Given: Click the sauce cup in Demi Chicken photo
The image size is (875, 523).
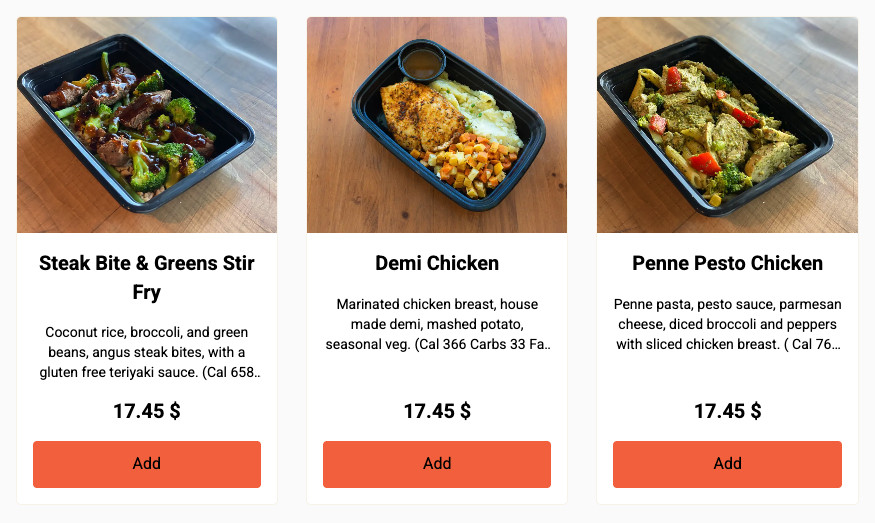Looking at the screenshot, I should (x=421, y=62).
